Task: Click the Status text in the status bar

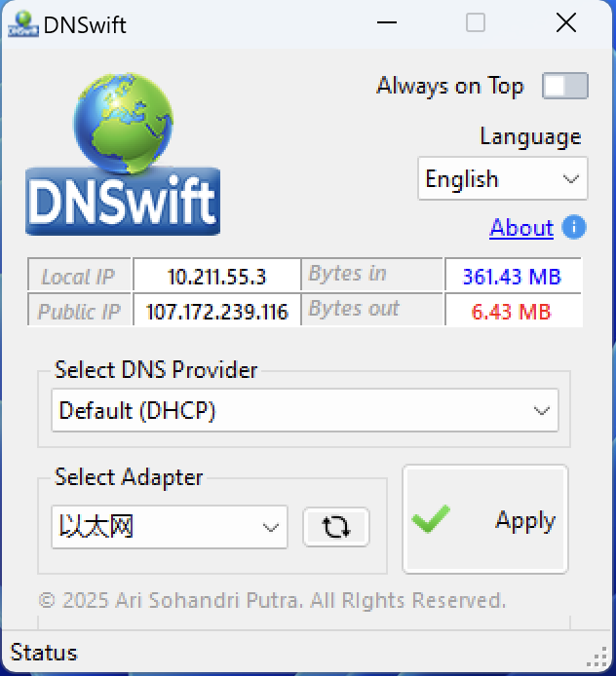Action: tap(44, 653)
